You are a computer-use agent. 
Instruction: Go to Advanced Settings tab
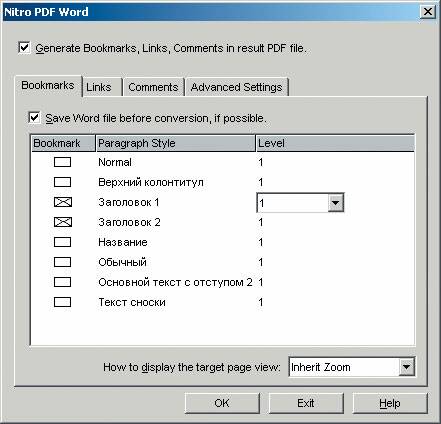pos(236,87)
